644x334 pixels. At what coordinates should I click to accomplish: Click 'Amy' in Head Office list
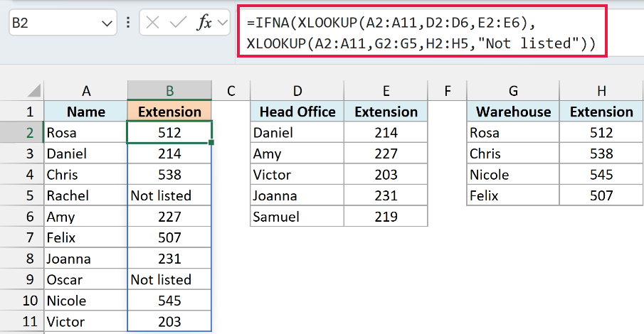tap(297, 154)
